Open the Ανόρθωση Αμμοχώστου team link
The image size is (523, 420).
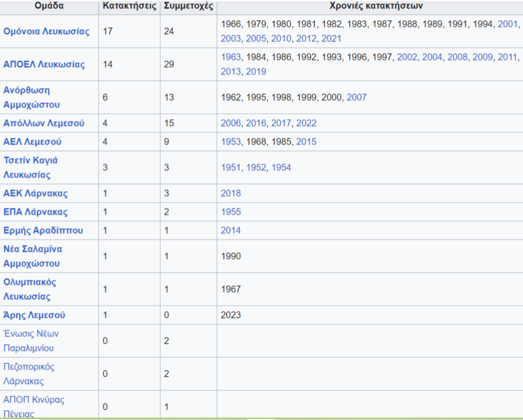click(31, 98)
